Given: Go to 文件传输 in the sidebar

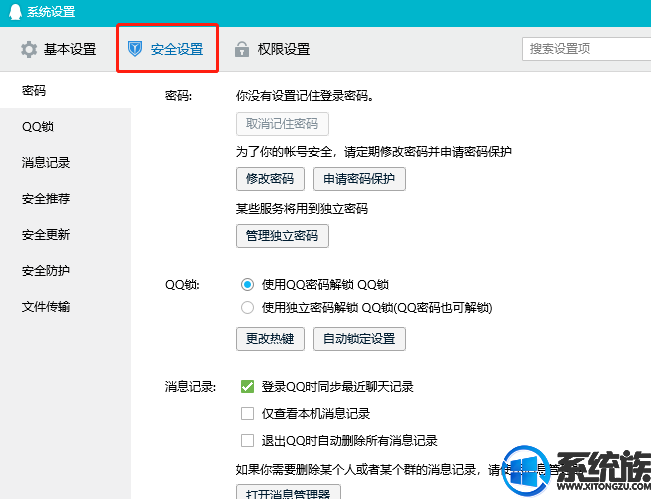Looking at the screenshot, I should pos(65,307).
